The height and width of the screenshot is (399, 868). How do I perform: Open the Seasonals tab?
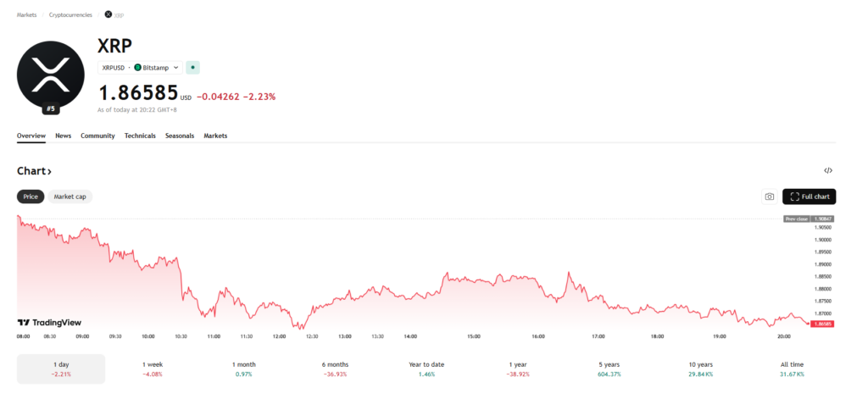(179, 136)
